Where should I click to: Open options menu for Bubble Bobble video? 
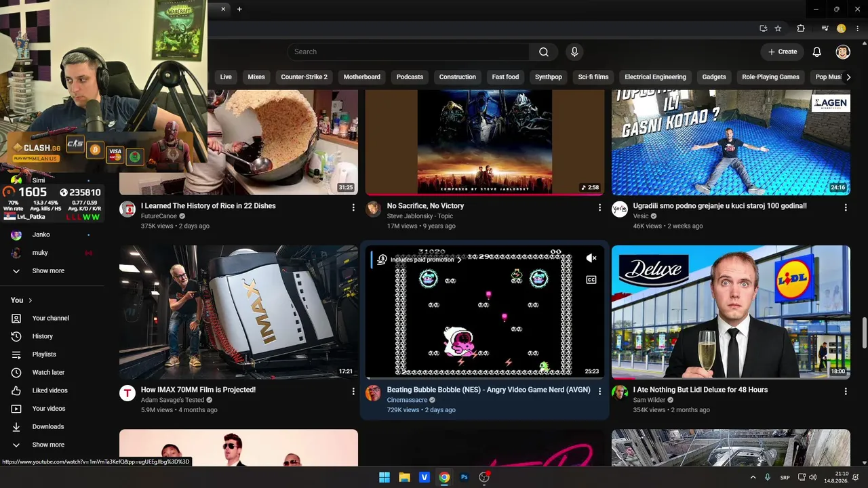coord(599,391)
